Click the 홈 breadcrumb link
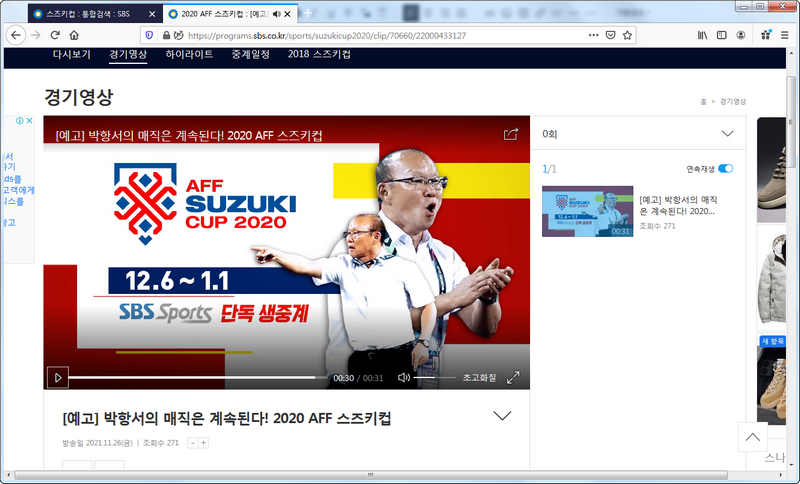Viewport: 800px width, 484px height. [x=704, y=102]
